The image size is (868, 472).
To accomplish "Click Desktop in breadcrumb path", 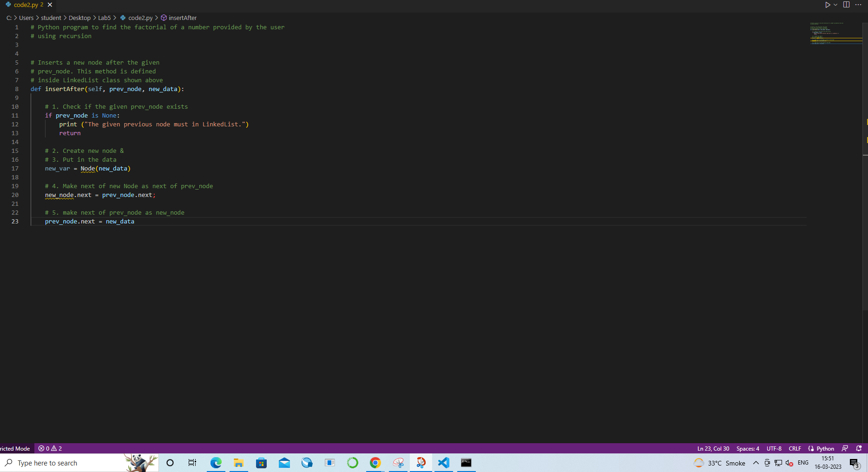I will pos(79,18).
